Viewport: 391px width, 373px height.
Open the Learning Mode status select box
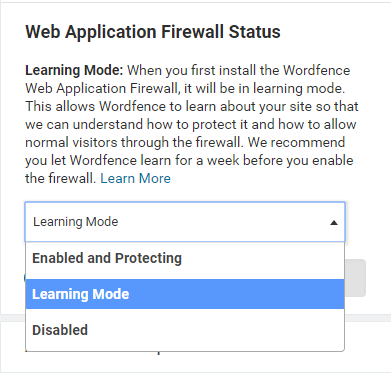pos(185,222)
